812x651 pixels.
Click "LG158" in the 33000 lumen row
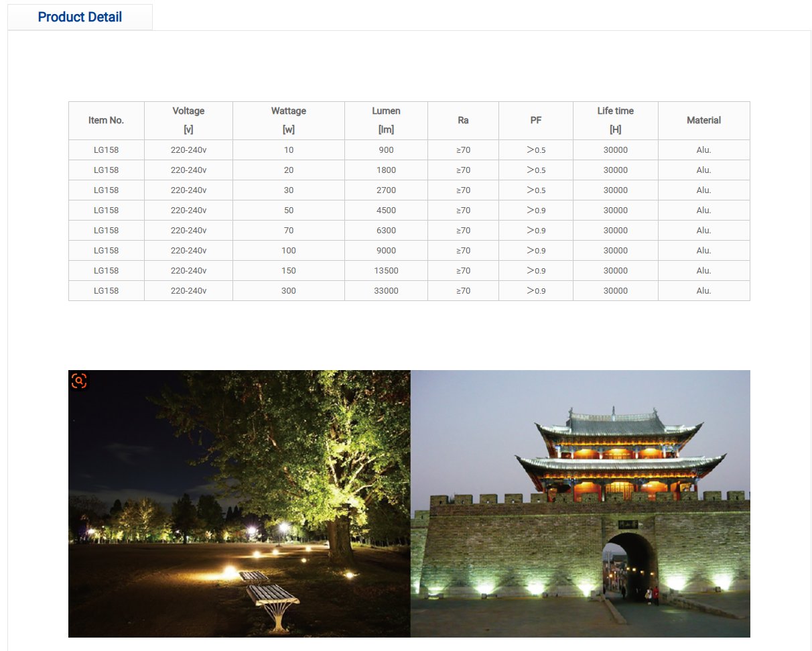point(107,291)
